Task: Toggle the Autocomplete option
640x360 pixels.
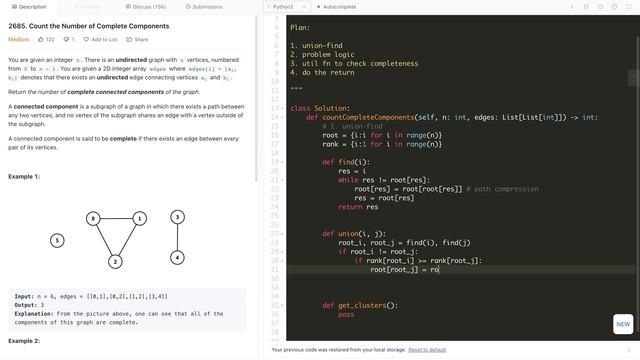Action: [x=337, y=7]
